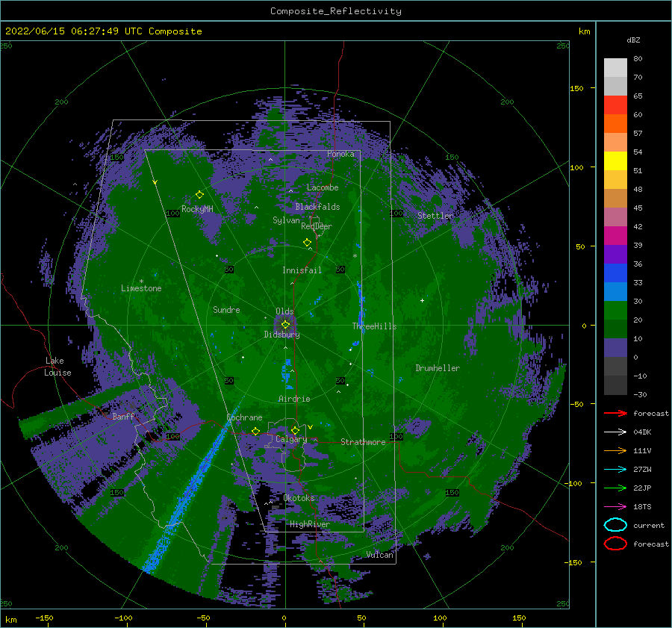The image size is (672, 628).
Task: Click the Limestone location label
Action: 141,288
